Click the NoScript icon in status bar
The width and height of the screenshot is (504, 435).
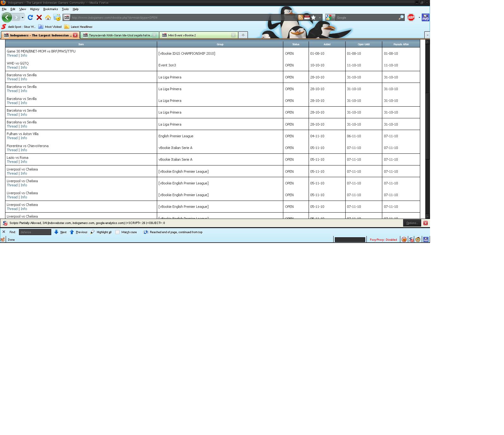(411, 239)
